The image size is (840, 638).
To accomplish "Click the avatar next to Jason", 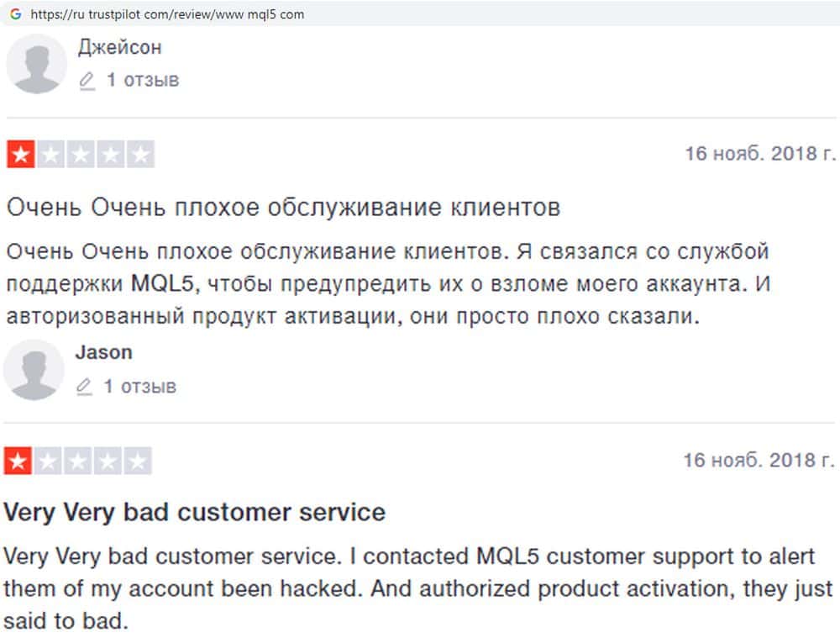I will [34, 370].
